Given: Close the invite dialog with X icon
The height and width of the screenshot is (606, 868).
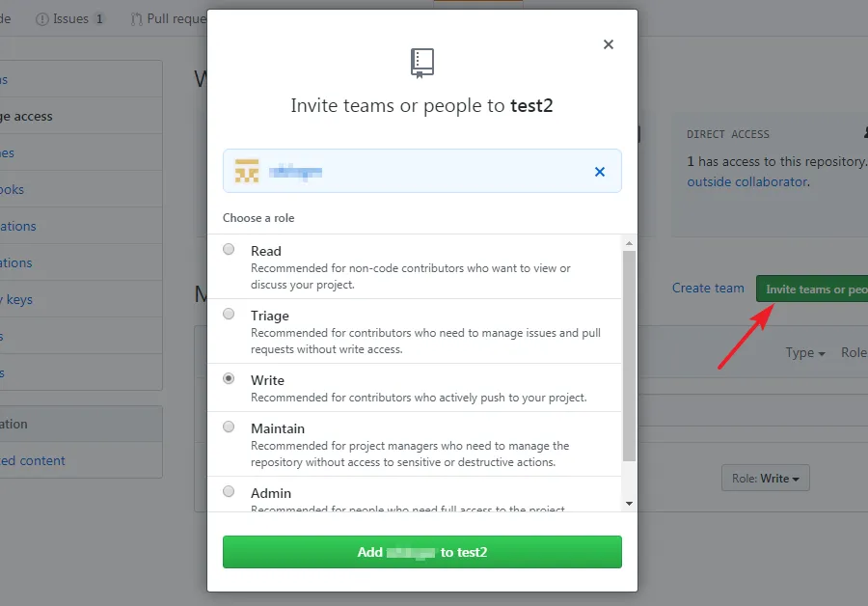Looking at the screenshot, I should (x=608, y=44).
